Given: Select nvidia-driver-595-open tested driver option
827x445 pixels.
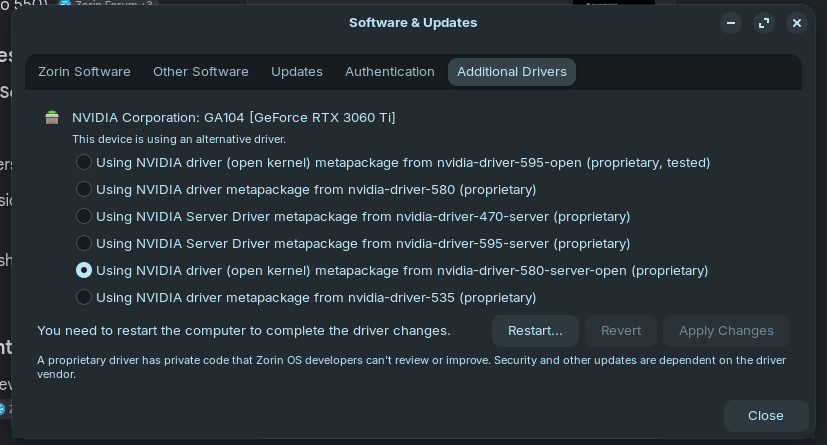Looking at the screenshot, I should (84, 162).
